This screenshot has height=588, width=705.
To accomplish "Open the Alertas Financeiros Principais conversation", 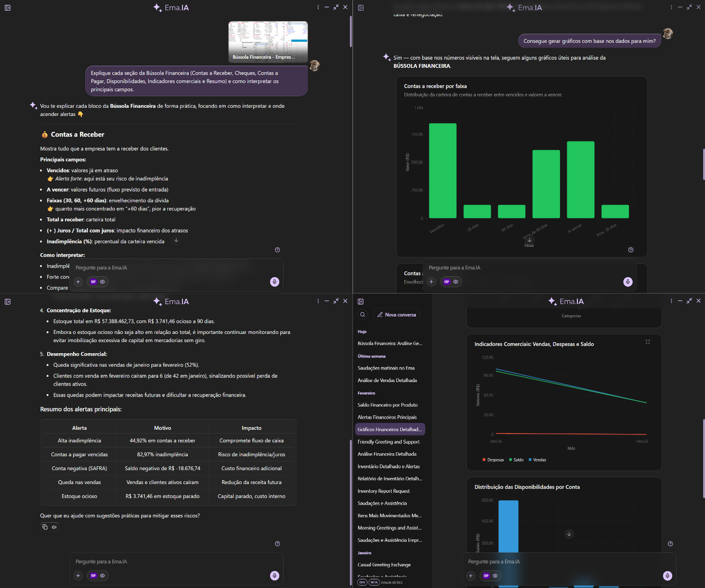I will pyautogui.click(x=387, y=417).
